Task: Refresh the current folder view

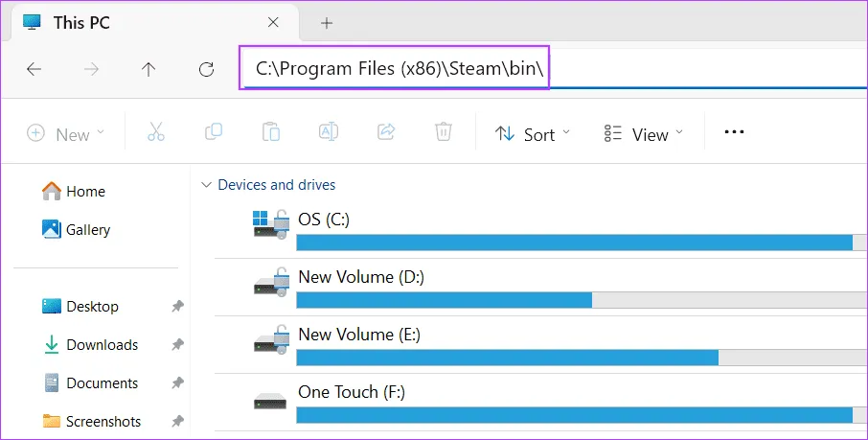Action: tap(206, 69)
